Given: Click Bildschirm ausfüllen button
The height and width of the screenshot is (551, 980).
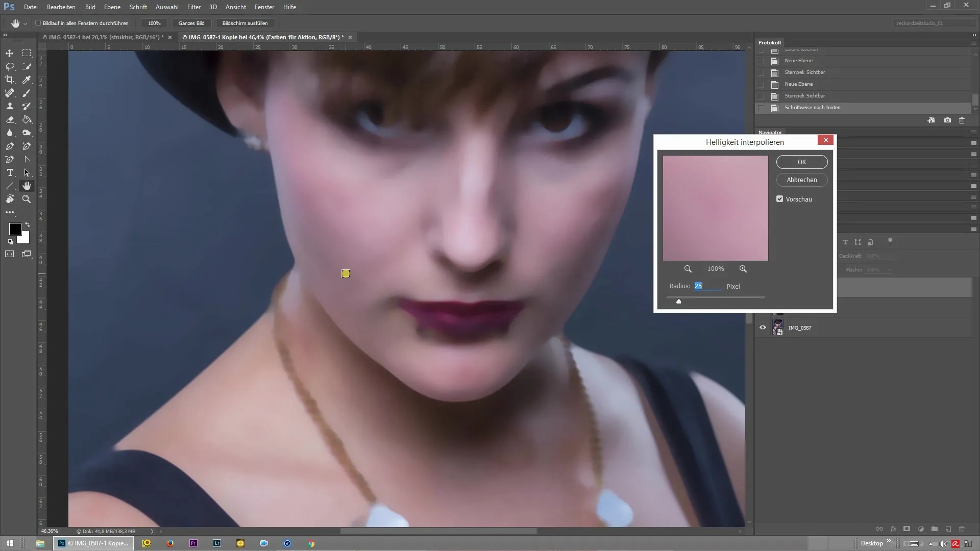Looking at the screenshot, I should 245,23.
